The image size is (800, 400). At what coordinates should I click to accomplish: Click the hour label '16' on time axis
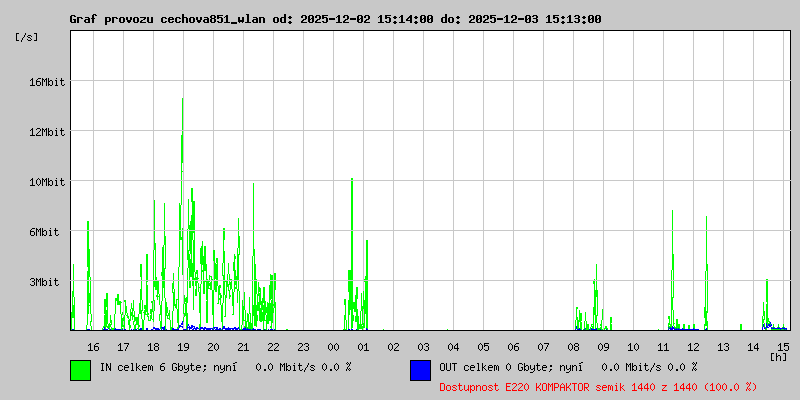pyautogui.click(x=93, y=347)
